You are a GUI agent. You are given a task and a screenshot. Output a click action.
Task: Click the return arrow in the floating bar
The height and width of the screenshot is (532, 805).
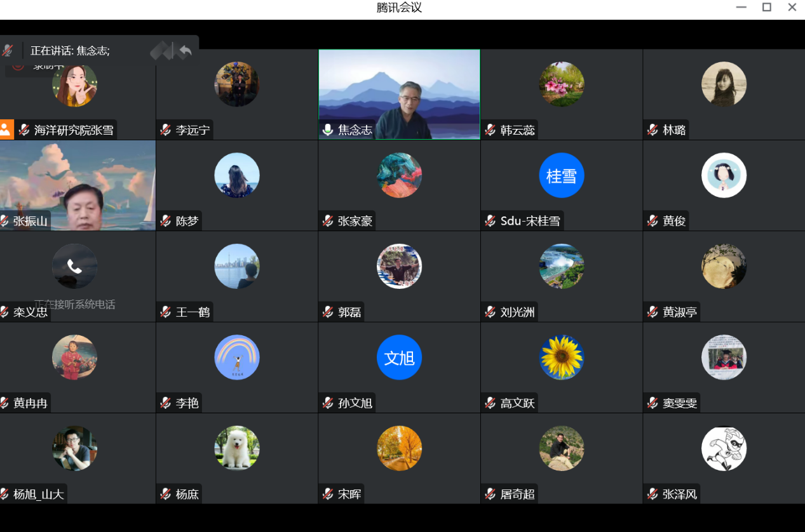[x=185, y=51]
